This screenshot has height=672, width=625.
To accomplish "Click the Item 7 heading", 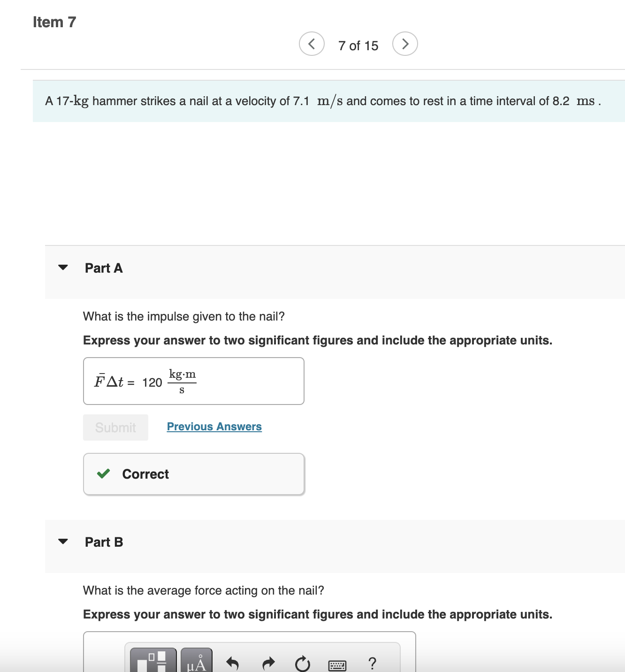I will [x=54, y=21].
